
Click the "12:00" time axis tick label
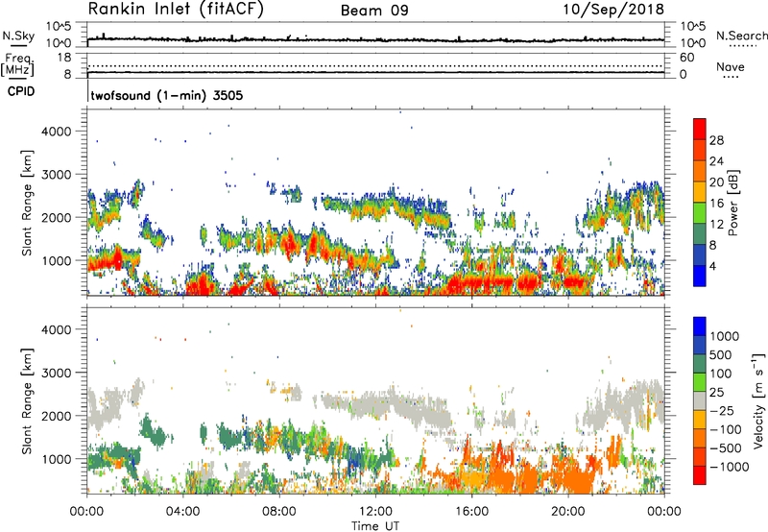[375, 512]
